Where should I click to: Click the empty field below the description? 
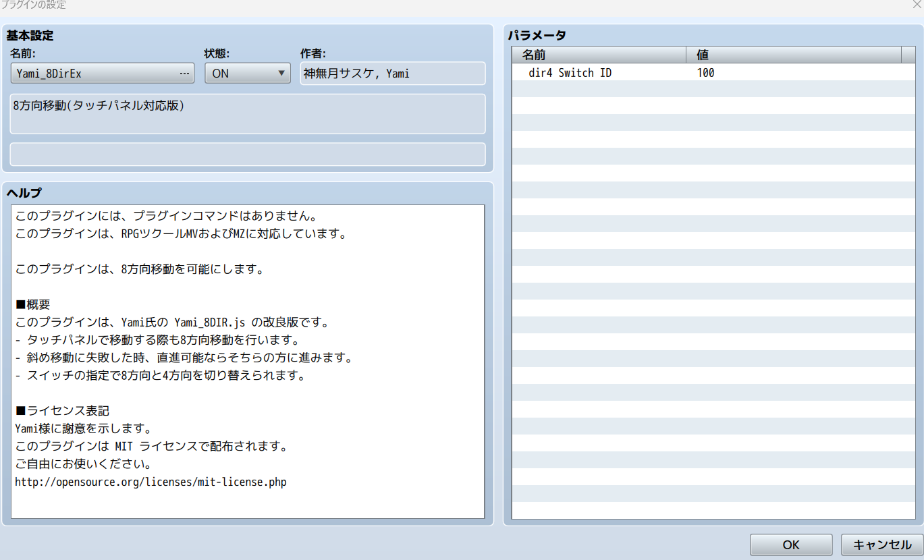[248, 154]
